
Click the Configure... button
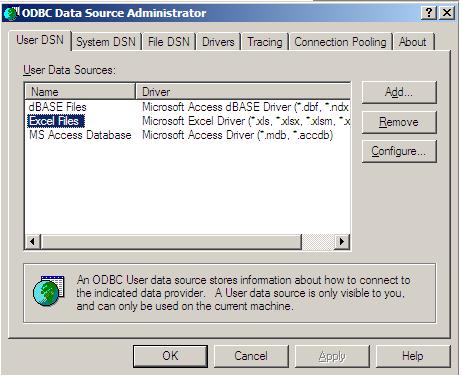pos(399,151)
